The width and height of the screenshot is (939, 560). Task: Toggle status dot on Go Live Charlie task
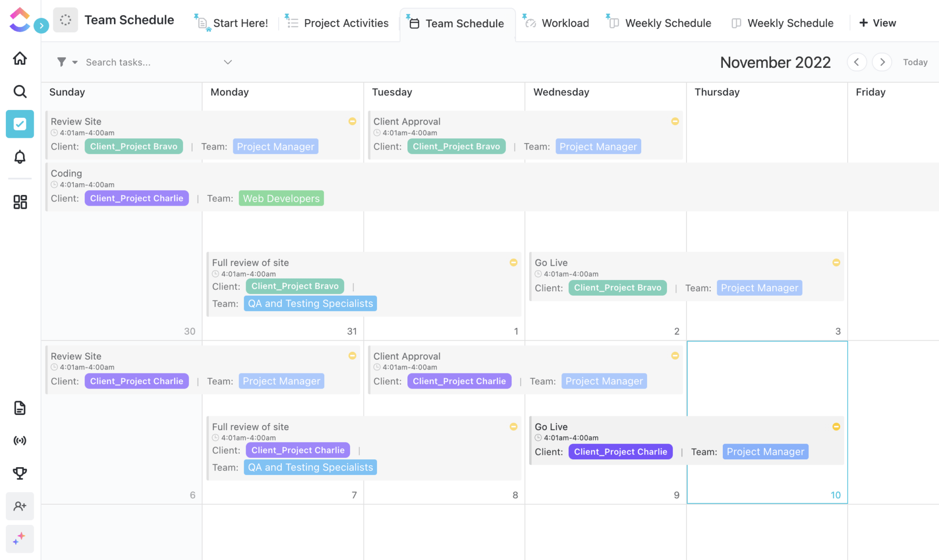tap(836, 427)
